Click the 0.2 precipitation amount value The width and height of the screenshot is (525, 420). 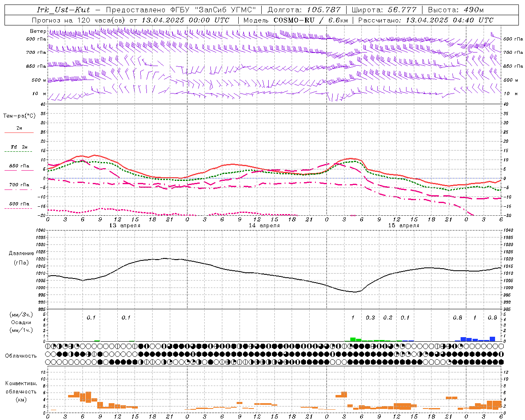tap(388, 318)
